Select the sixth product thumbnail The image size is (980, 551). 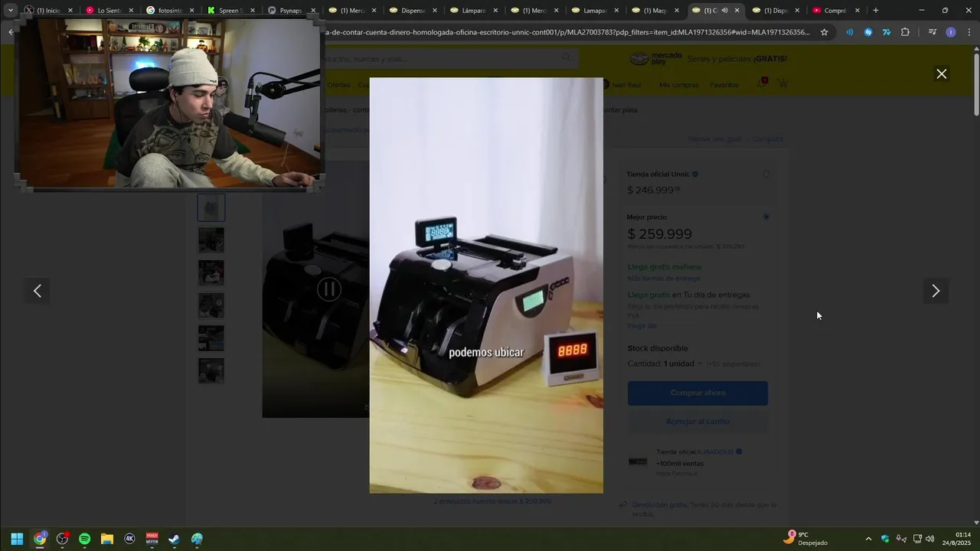pyautogui.click(x=211, y=371)
